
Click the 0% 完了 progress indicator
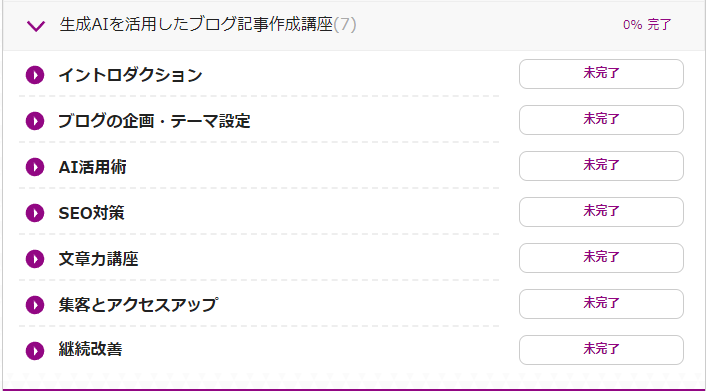[647, 25]
